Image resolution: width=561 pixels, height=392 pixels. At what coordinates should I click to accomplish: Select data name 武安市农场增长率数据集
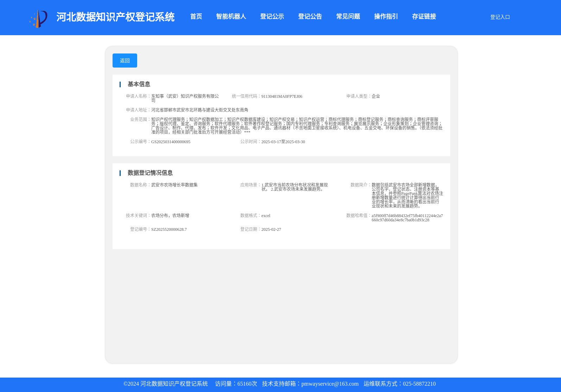[x=174, y=185]
